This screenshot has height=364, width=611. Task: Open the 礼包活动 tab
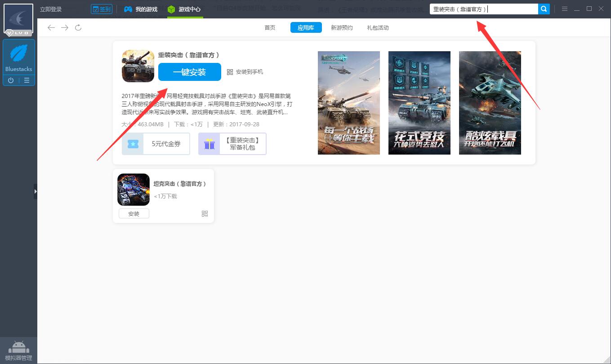point(378,28)
